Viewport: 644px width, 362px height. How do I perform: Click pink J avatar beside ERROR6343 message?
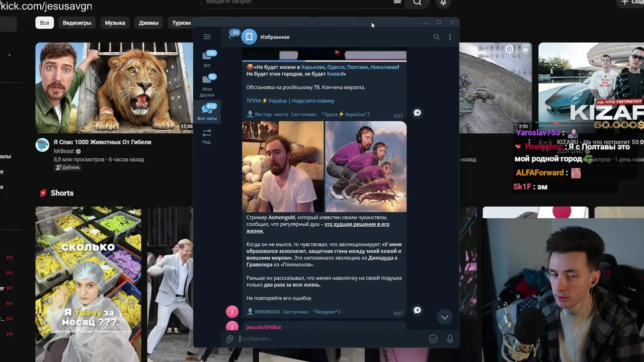(x=232, y=312)
